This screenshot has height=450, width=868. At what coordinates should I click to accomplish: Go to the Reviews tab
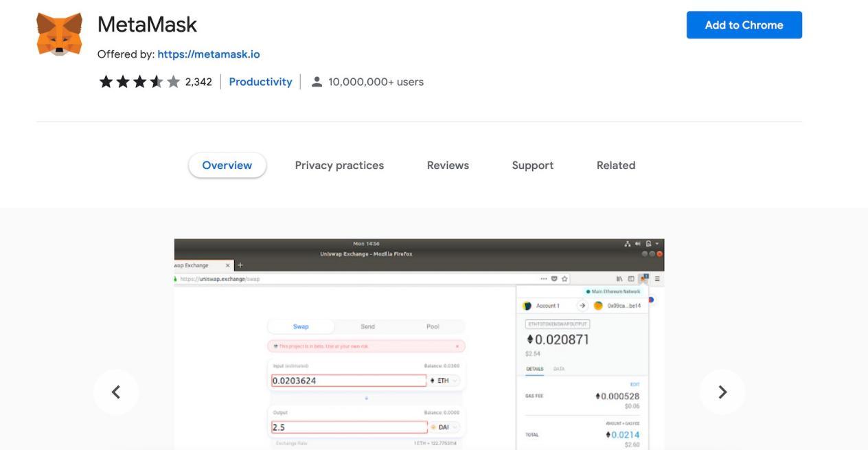[x=448, y=166]
